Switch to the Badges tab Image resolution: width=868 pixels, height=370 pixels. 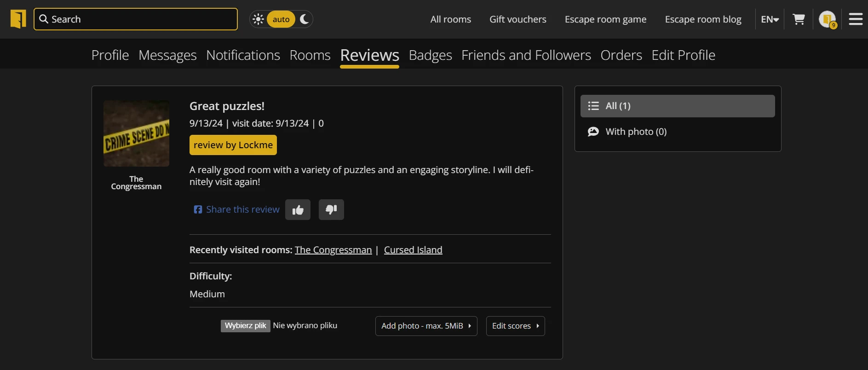pyautogui.click(x=430, y=55)
